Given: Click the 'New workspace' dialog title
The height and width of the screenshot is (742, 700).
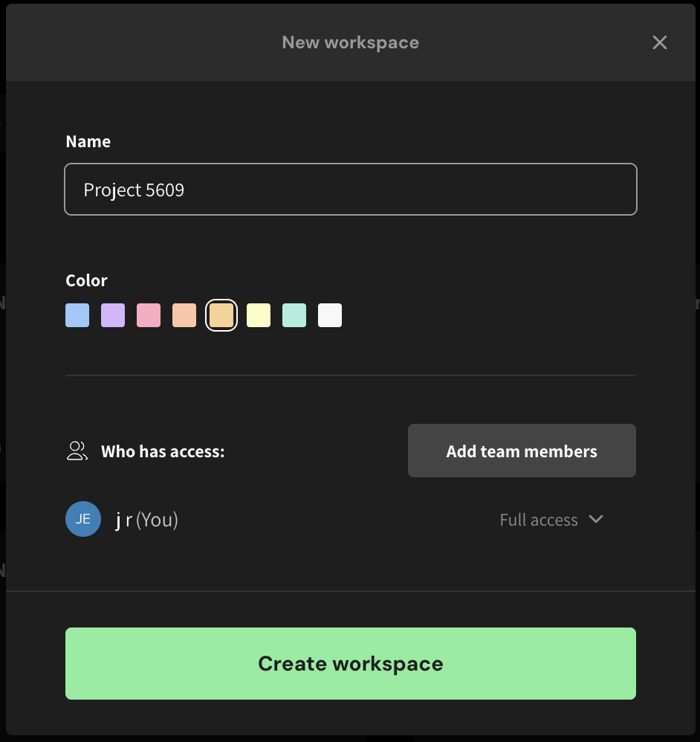Looking at the screenshot, I should point(351,42).
